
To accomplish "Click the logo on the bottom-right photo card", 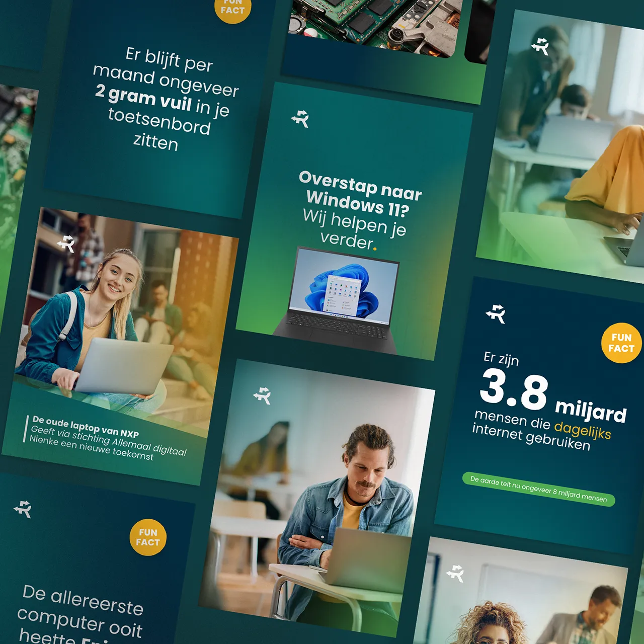I will (455, 573).
